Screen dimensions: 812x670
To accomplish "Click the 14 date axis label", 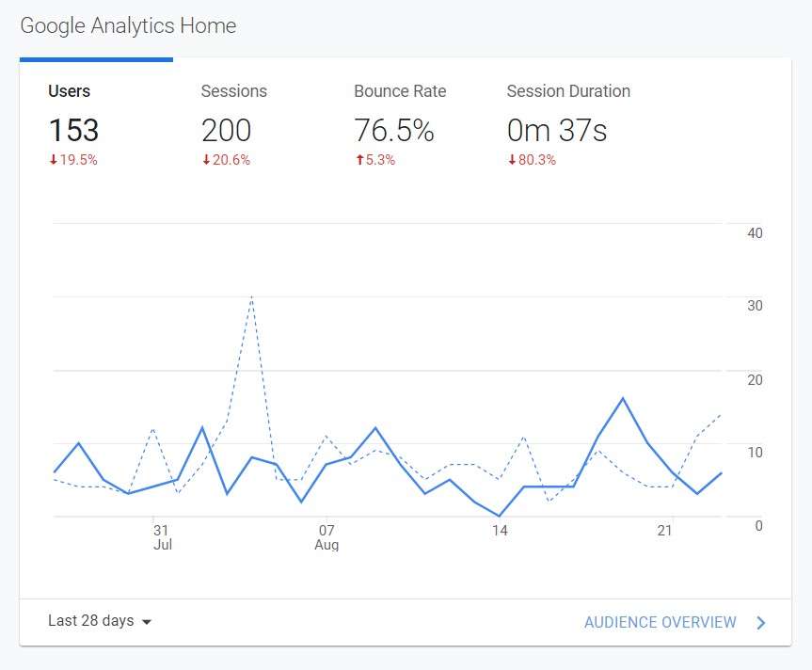I will pyautogui.click(x=500, y=531).
